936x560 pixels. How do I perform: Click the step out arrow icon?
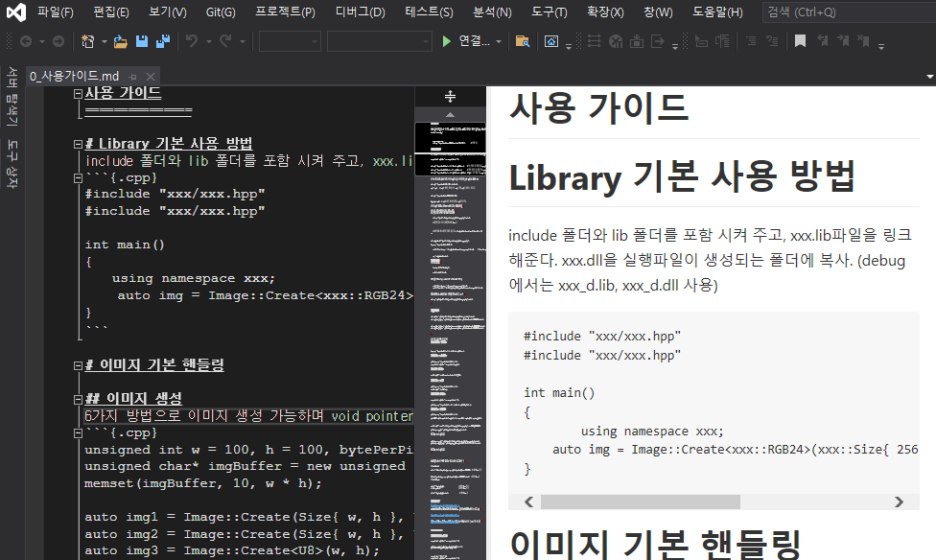pyautogui.click(x=657, y=41)
